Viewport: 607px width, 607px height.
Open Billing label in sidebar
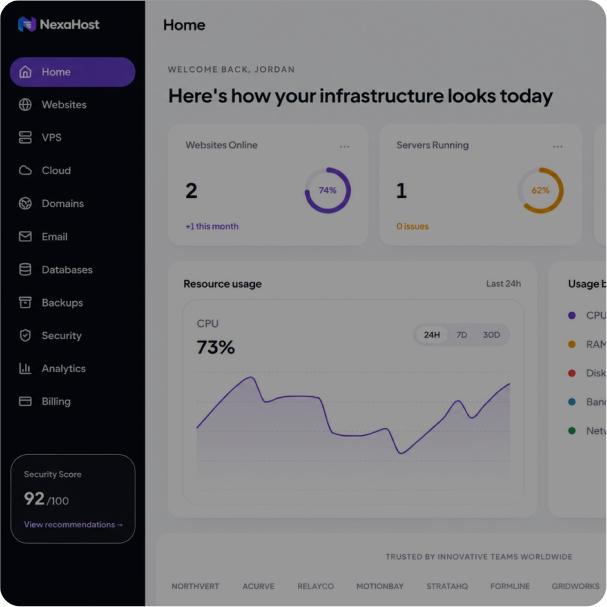click(x=56, y=401)
